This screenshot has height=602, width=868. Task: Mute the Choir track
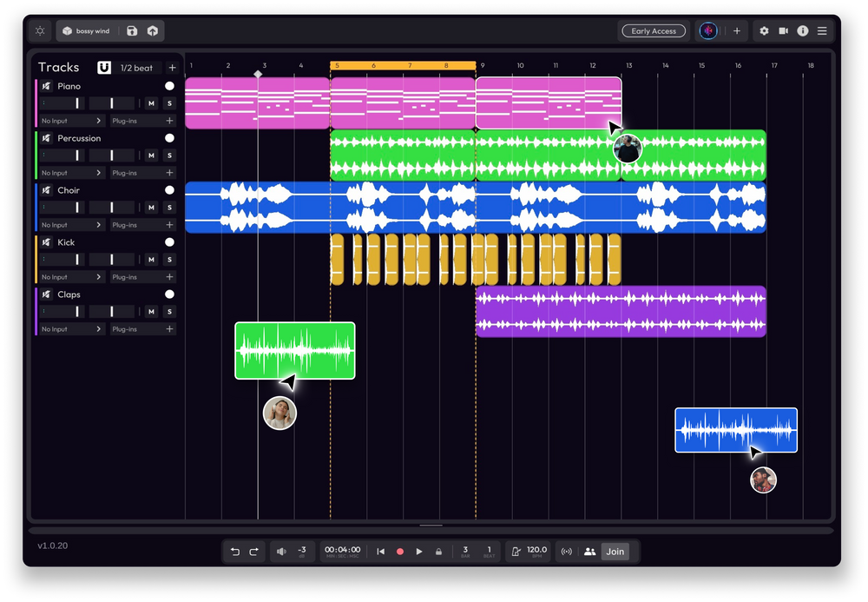point(151,207)
